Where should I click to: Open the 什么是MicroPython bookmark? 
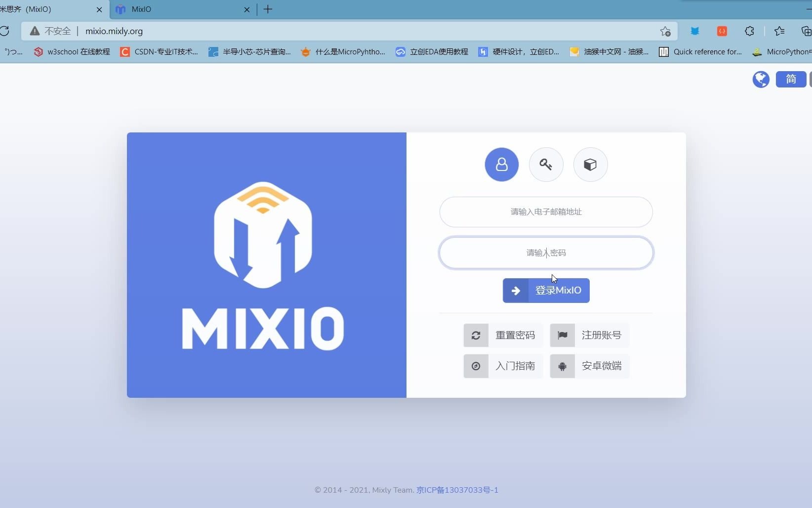tap(343, 52)
